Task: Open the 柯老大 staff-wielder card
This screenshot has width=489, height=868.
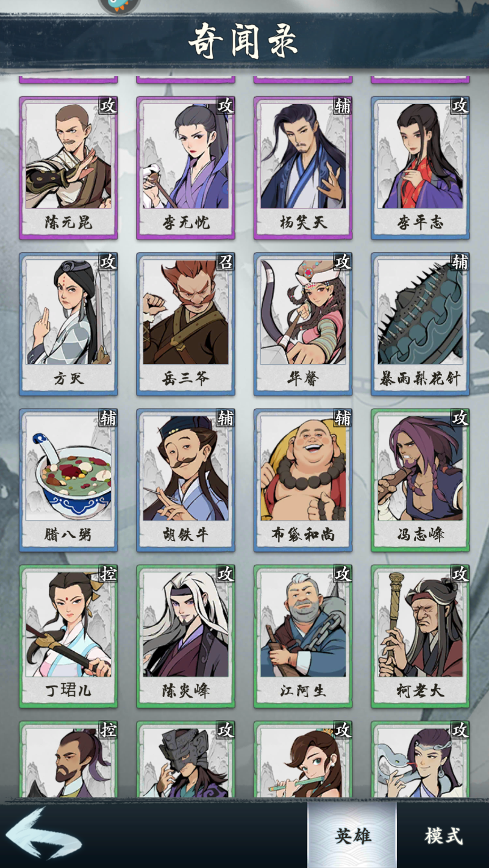Action: 420,636
